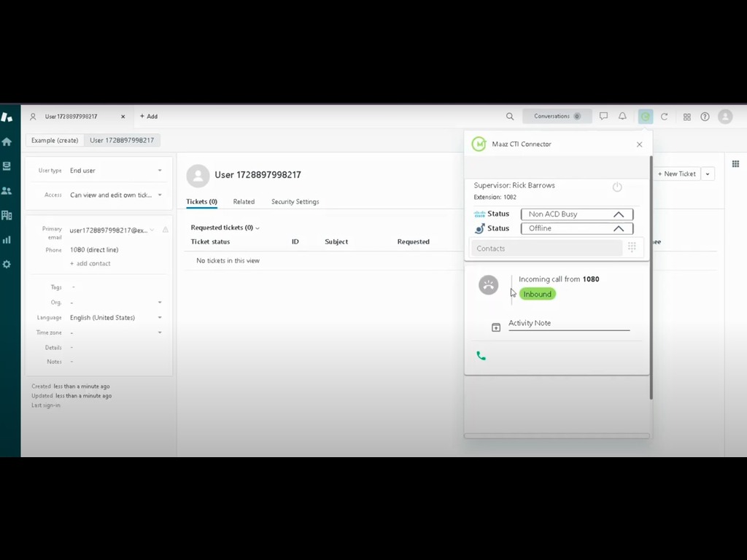Open the search magnifier icon
The height and width of the screenshot is (560, 747).
(510, 117)
